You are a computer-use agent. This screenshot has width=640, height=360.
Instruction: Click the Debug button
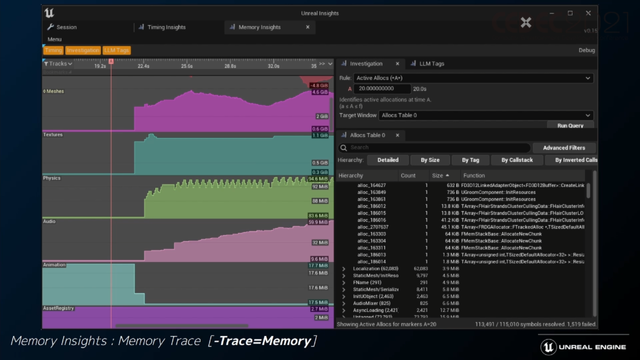coord(587,50)
